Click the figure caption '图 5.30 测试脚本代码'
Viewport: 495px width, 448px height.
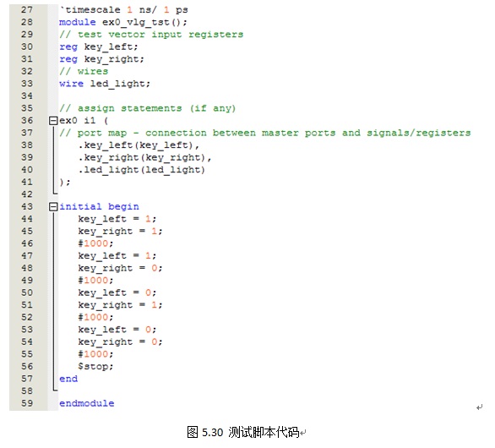[243, 432]
